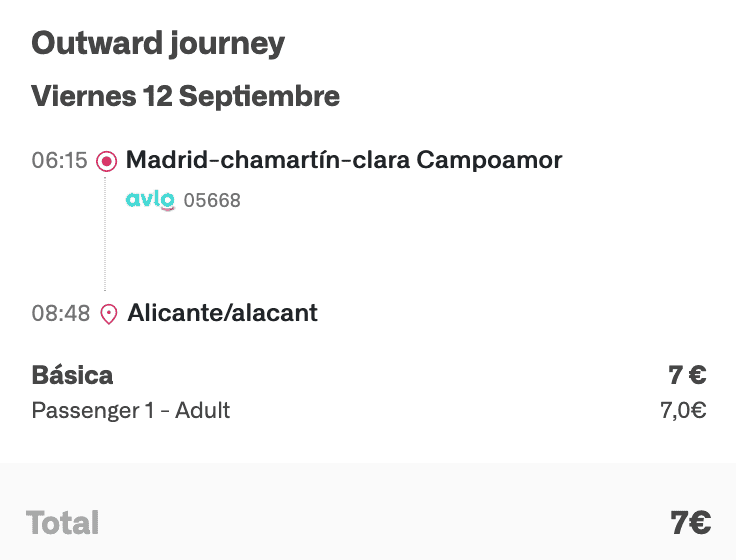Screen dimensions: 736x560
Task: Click the Passenger 1 - Adult line
Action: pyautogui.click(x=131, y=410)
